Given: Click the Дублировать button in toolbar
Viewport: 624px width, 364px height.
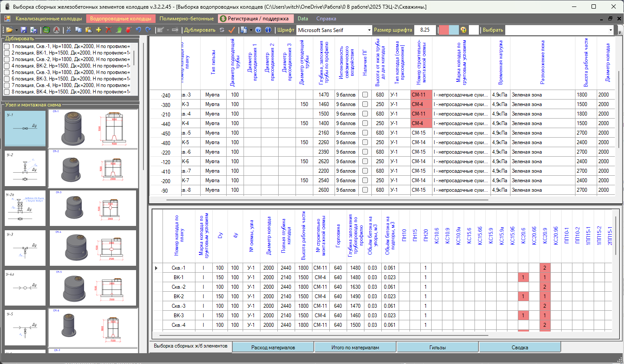Looking at the screenshot, I should point(199,30).
